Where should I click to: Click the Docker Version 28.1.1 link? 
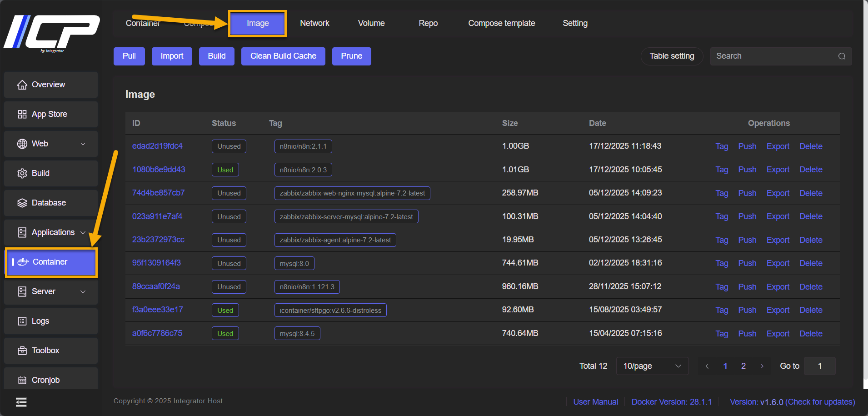672,402
